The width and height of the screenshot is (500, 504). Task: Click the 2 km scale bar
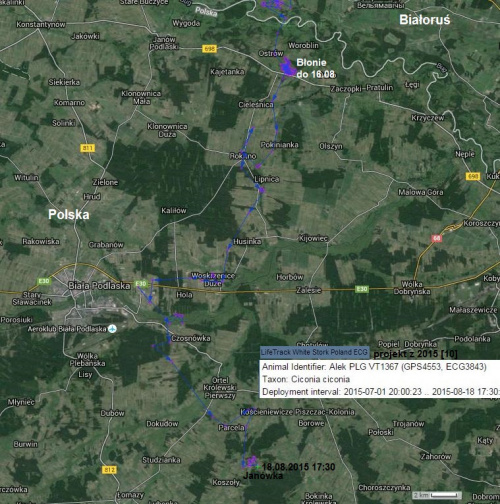(437, 495)
